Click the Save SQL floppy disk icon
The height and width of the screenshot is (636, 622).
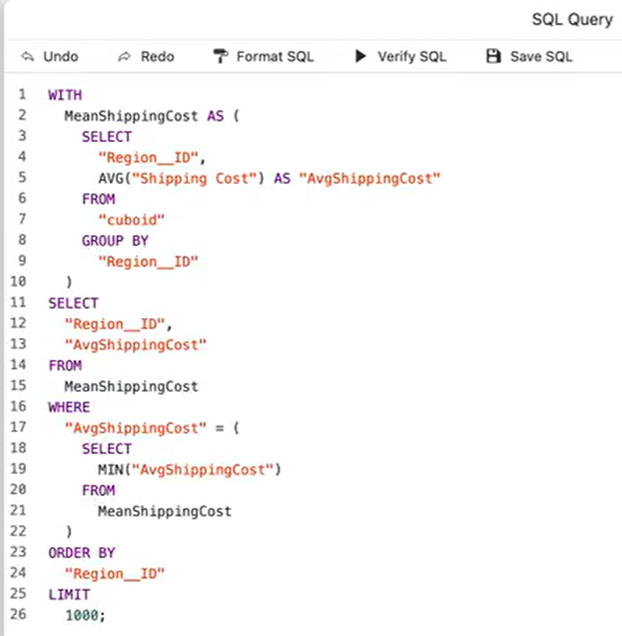pos(492,57)
